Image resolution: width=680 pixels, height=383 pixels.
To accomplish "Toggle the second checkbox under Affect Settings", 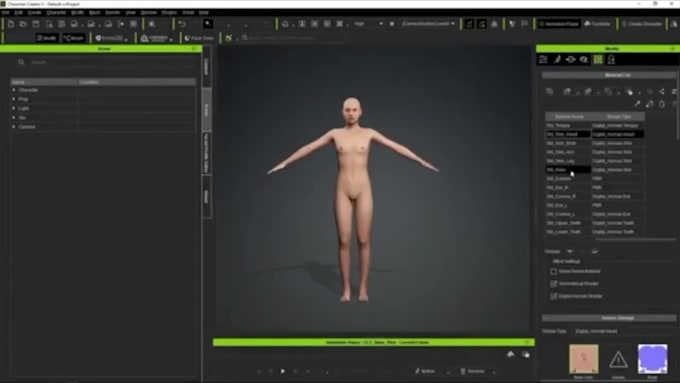I will (554, 284).
